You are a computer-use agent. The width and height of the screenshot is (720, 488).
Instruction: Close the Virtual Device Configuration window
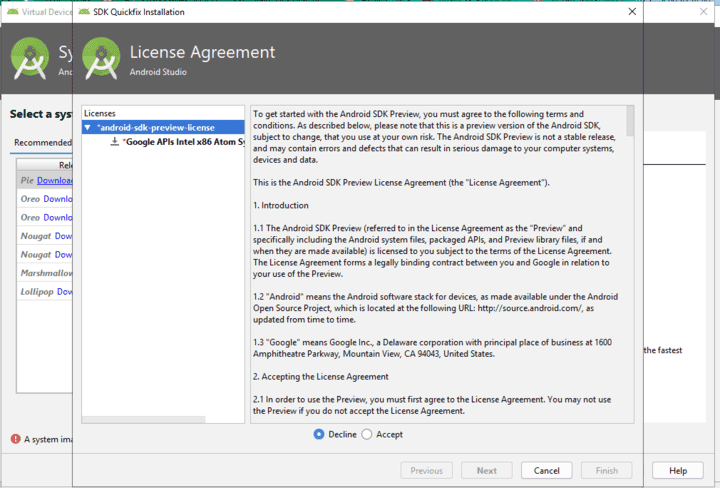703,11
